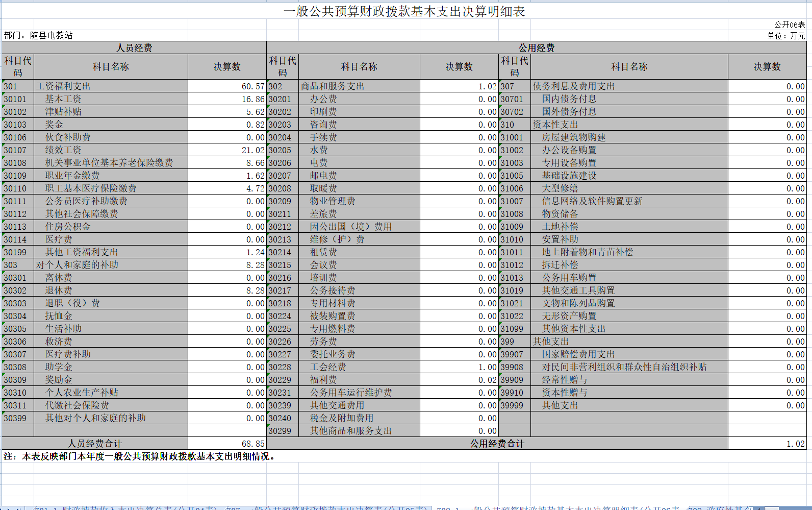Click the 工会经费 cell

click(359, 367)
